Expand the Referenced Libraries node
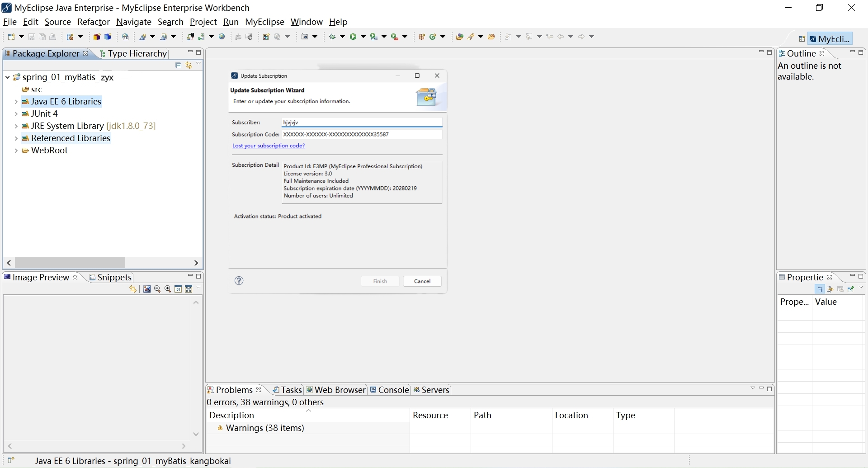The height and width of the screenshot is (468, 868). 16,138
